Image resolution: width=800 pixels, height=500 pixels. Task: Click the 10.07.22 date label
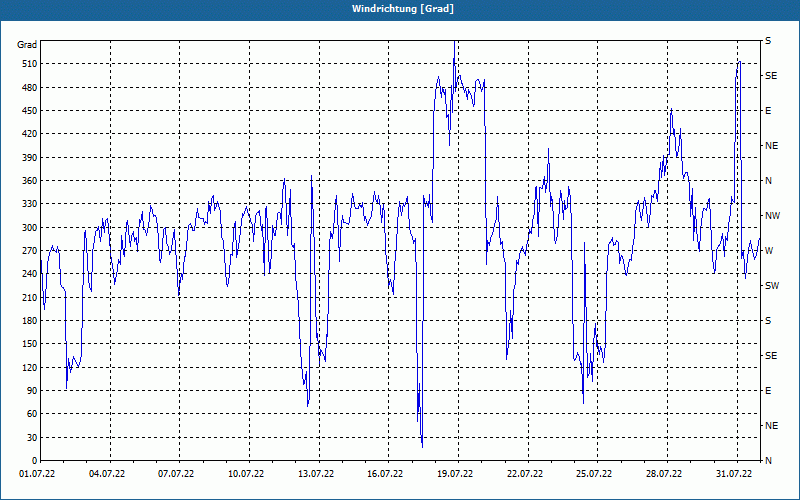tap(246, 474)
